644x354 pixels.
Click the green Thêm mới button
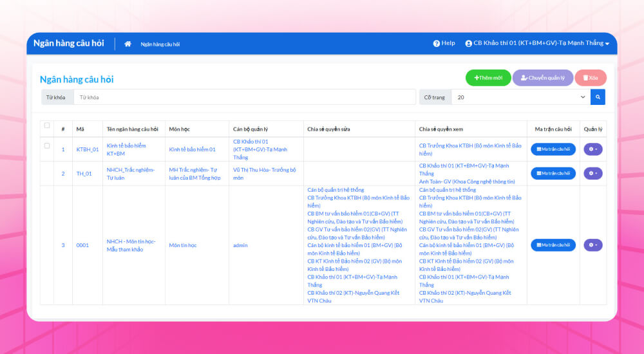coord(488,78)
